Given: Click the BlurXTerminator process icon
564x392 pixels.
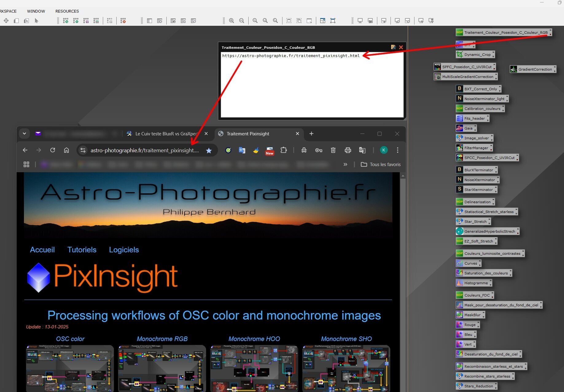Looking at the screenshot, I should point(476,170).
